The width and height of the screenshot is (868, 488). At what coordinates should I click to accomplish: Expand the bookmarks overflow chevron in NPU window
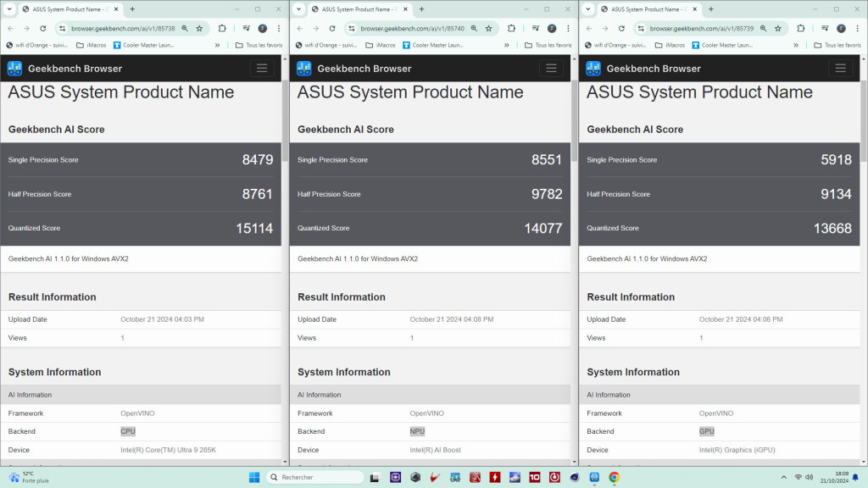click(x=507, y=46)
